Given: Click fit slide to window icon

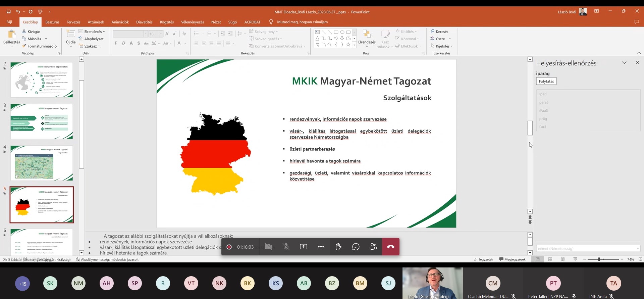Looking at the screenshot, I should 640,259.
